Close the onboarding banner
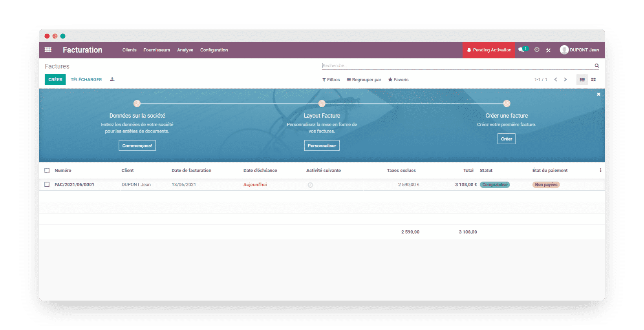This screenshot has width=644, height=330. (x=598, y=94)
